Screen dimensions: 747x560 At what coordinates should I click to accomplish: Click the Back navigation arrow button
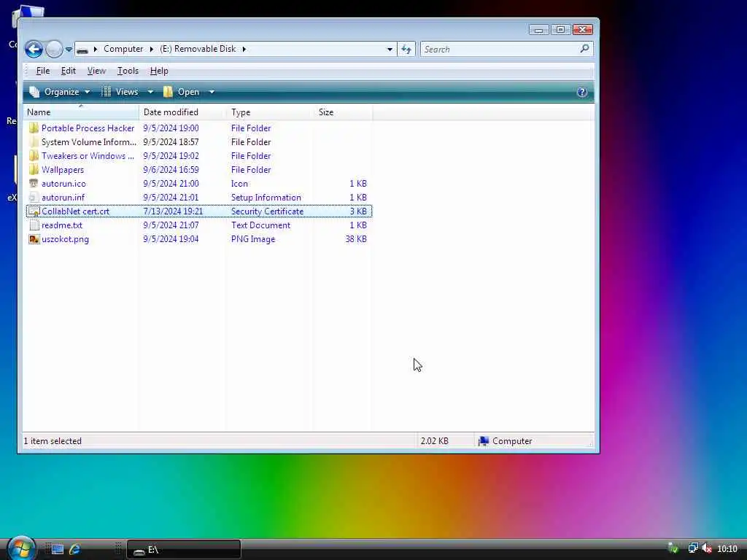(34, 49)
